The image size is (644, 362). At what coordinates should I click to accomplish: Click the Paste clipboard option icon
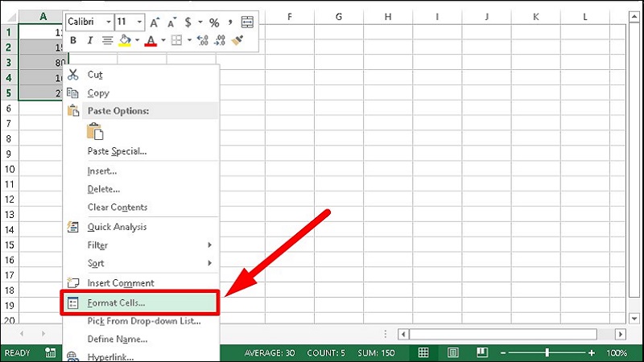click(95, 131)
